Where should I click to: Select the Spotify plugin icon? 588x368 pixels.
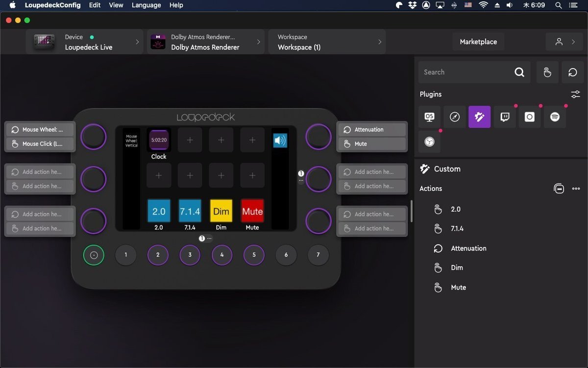[x=555, y=117]
